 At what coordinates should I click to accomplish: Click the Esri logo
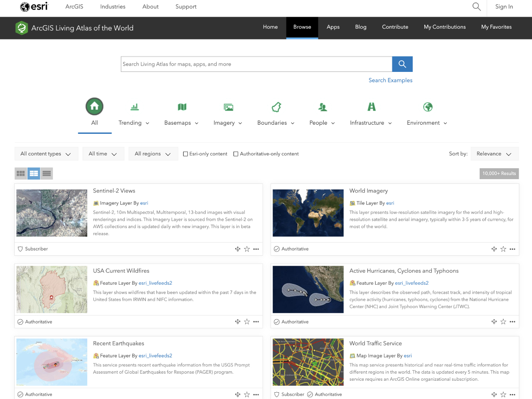click(34, 7)
